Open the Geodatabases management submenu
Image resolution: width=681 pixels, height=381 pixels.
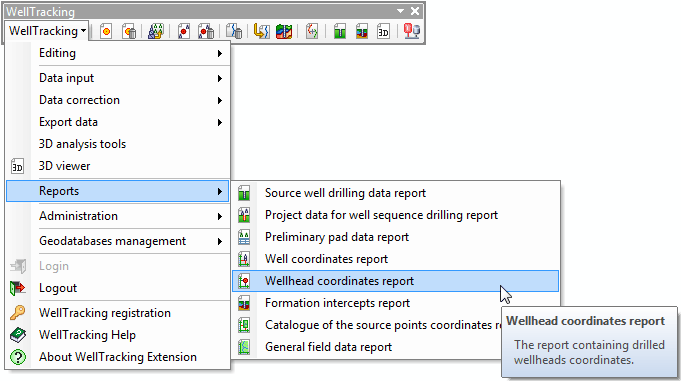[118, 241]
